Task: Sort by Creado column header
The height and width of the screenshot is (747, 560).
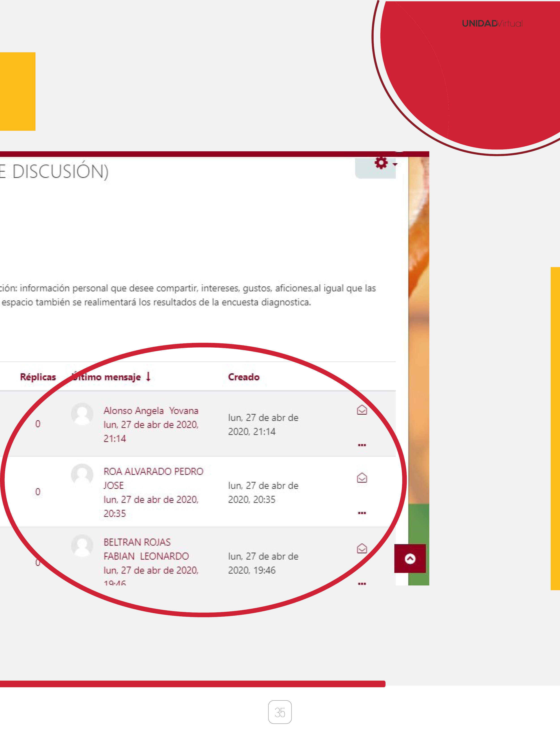Action: coord(244,377)
